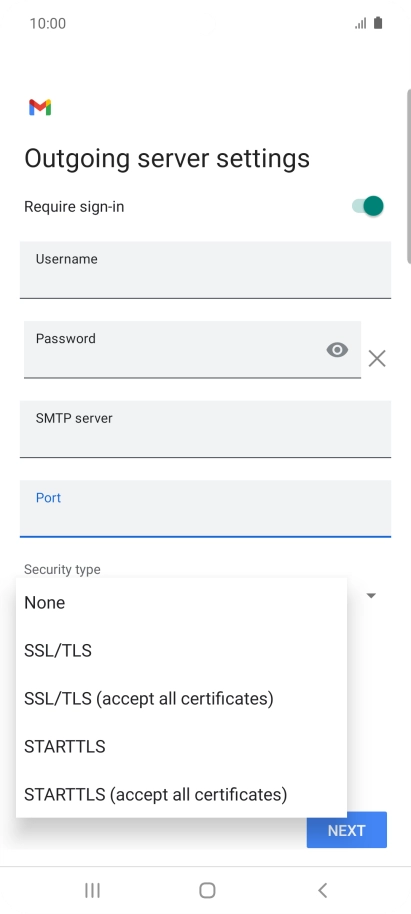Collapse the Security type dropdown arrow

pyautogui.click(x=371, y=596)
